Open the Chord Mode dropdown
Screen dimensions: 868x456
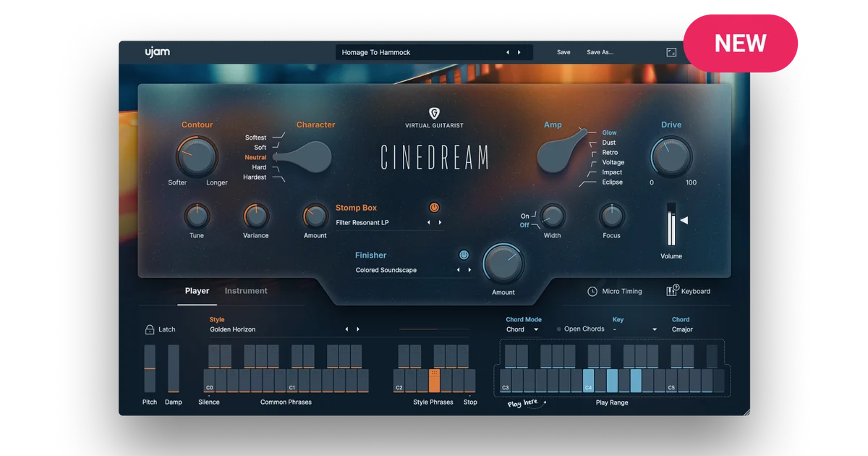tap(523, 329)
